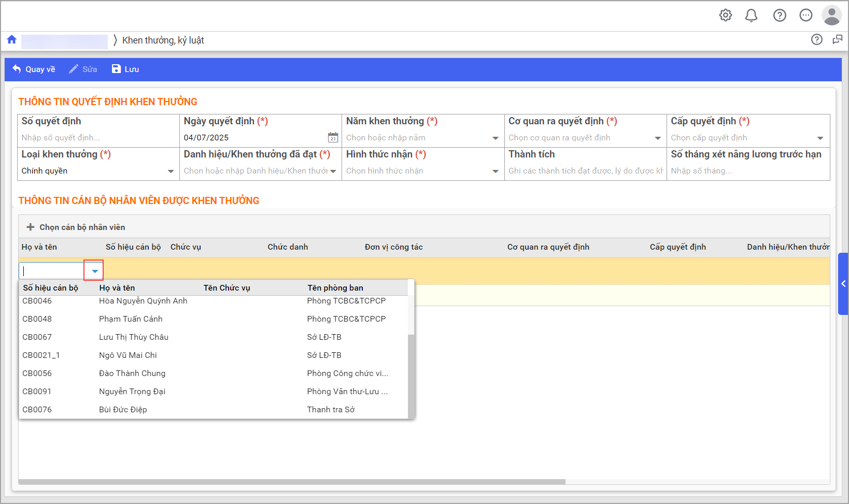
Task: Click the feedback icon beside breadcrumb help
Action: click(x=837, y=40)
